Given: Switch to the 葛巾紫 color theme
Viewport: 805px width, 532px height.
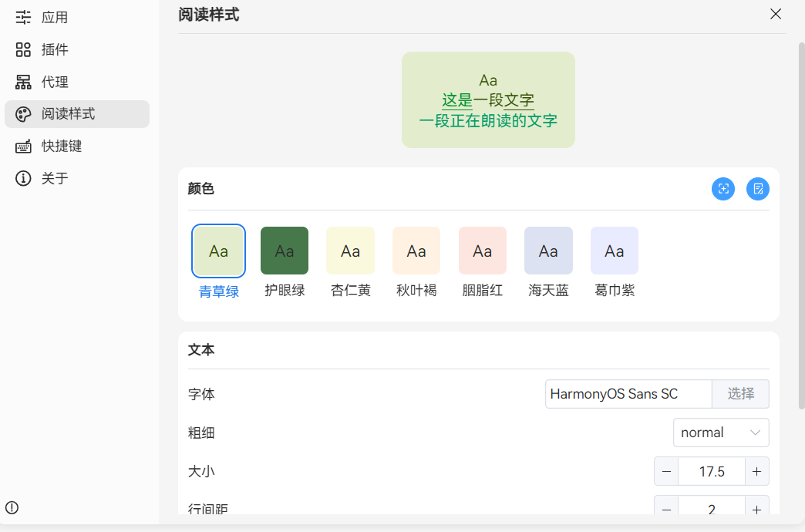Looking at the screenshot, I should coord(614,251).
